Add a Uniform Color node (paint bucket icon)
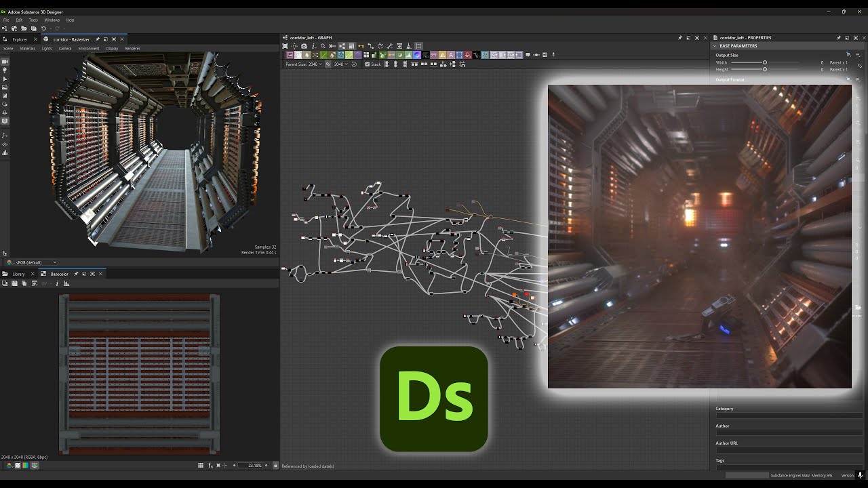Screen dimensions: 868x488 click(467, 55)
